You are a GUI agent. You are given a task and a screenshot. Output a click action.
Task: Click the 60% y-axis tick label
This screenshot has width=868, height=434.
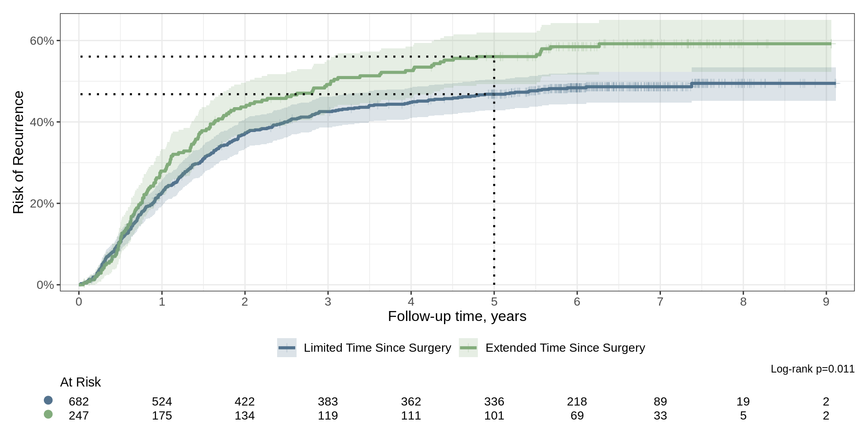[42, 41]
